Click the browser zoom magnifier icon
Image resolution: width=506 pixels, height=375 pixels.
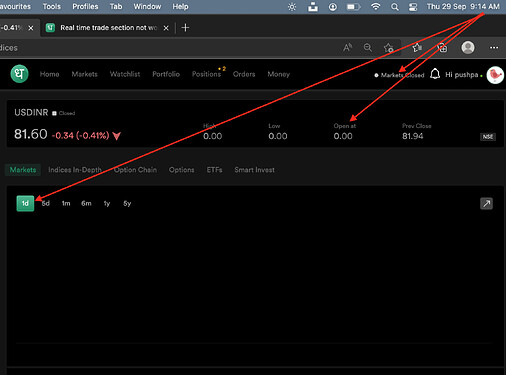tap(368, 48)
